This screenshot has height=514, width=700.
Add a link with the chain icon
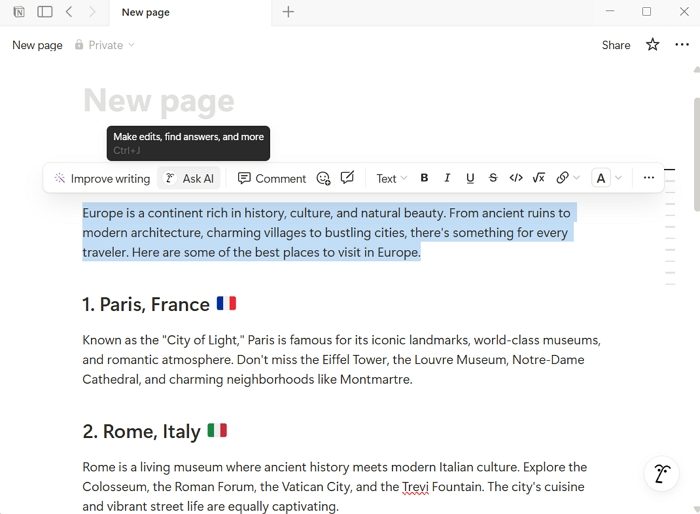tap(562, 178)
